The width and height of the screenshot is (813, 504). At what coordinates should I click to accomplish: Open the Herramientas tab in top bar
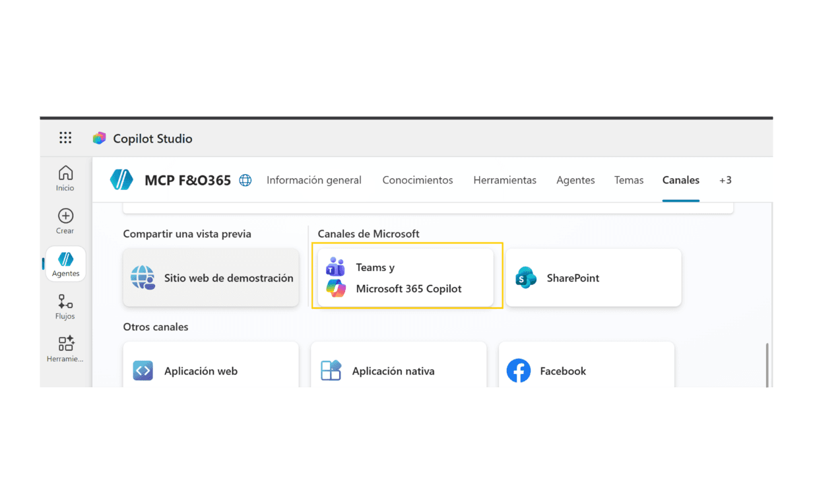[x=505, y=180]
